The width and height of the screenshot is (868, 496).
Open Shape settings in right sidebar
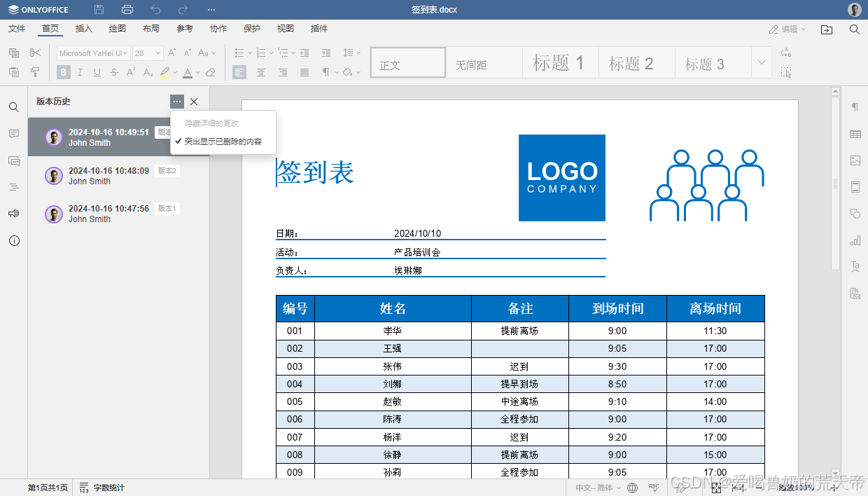pyautogui.click(x=855, y=214)
